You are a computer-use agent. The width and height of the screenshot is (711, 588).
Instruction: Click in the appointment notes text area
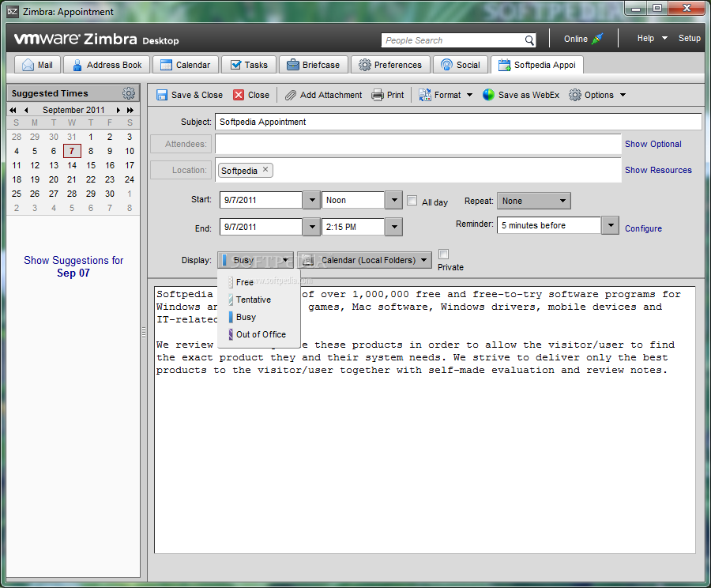424,420
